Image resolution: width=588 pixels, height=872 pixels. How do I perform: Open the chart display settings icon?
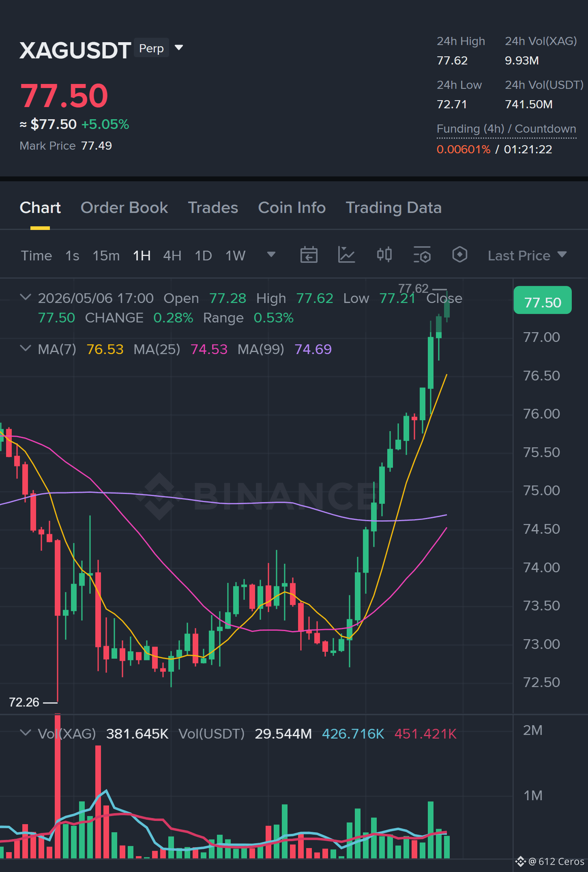tap(422, 255)
